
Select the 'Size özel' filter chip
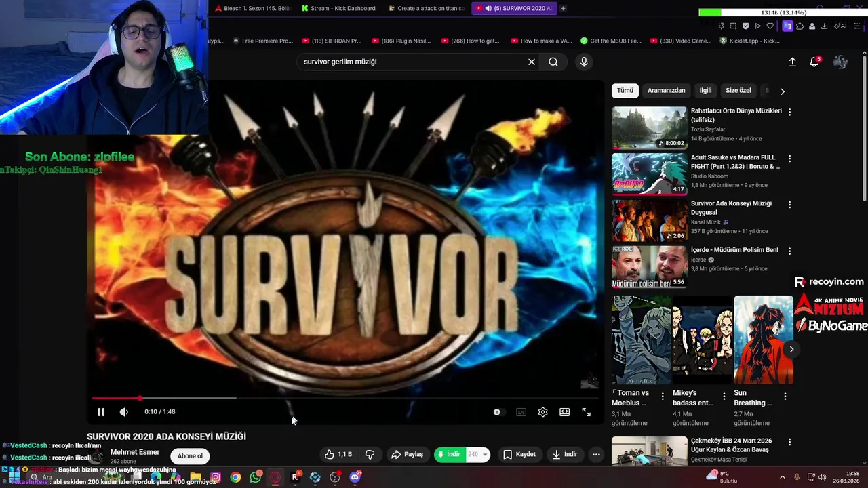[738, 90]
